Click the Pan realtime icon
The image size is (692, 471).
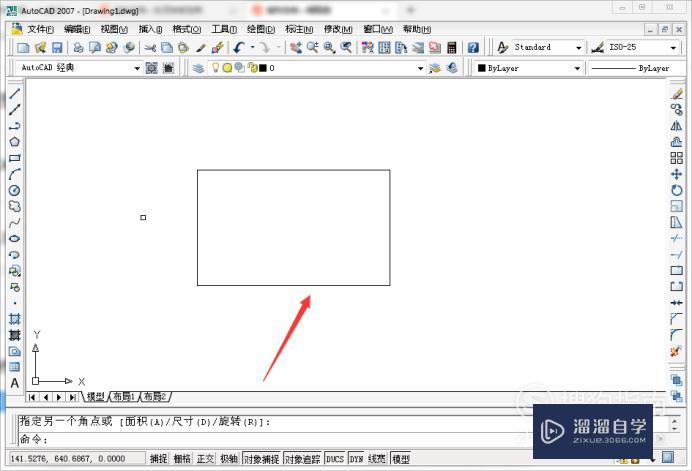(296, 47)
